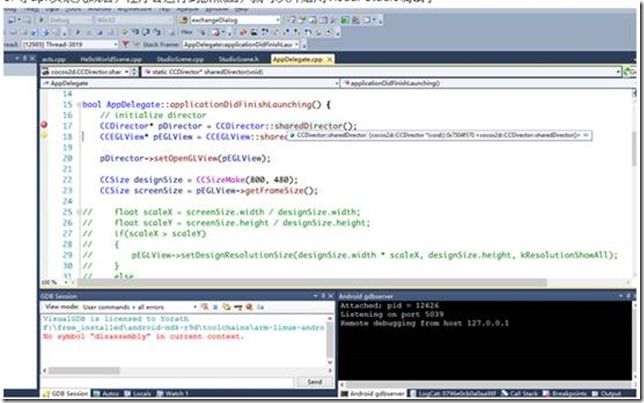This screenshot has width=644, height=403.
Task: Click the 'Listening on port 5039' line
Action: click(x=392, y=314)
